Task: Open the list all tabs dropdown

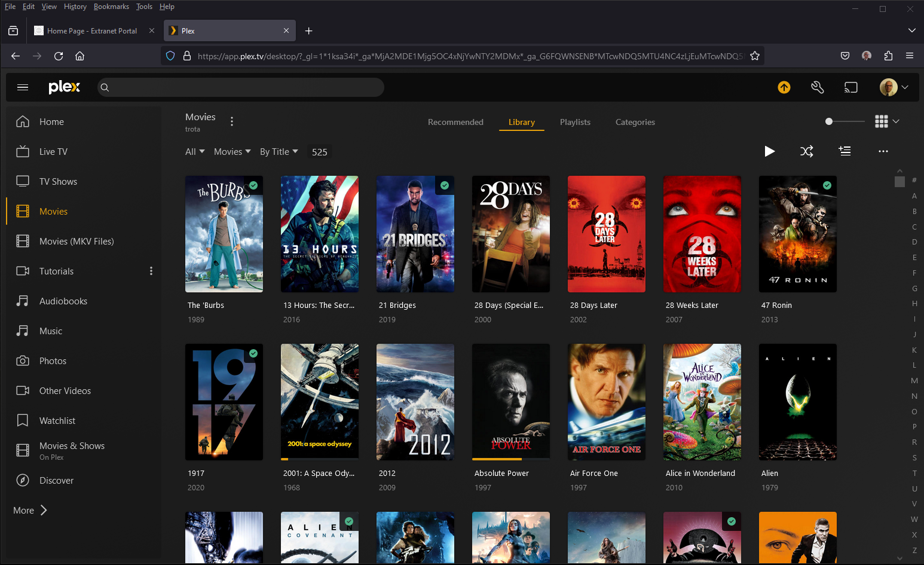Action: click(911, 30)
